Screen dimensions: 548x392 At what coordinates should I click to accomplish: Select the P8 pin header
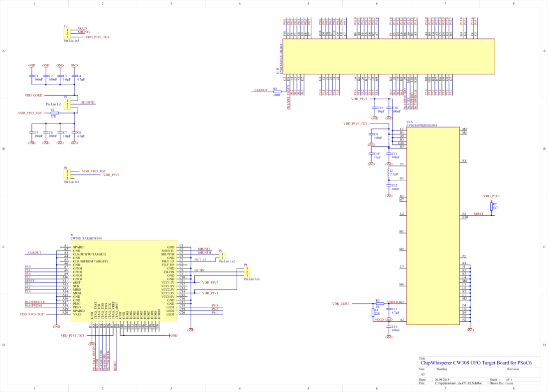(x=247, y=272)
